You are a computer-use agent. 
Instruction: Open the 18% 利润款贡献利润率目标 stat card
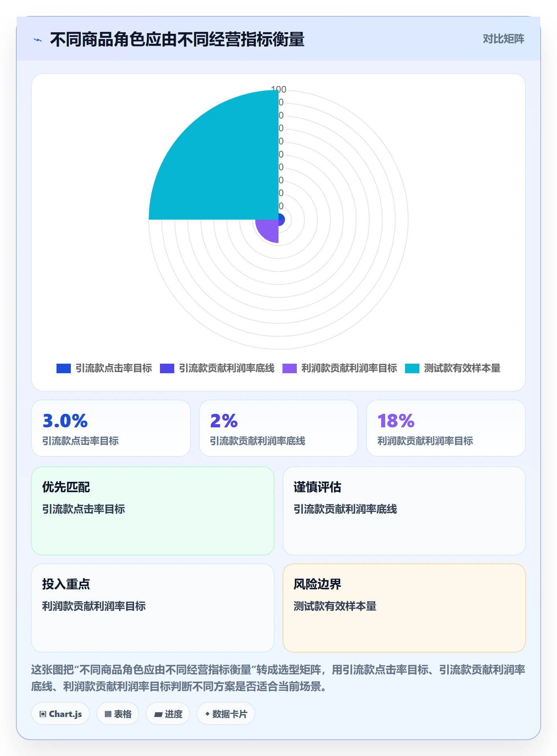(446, 428)
